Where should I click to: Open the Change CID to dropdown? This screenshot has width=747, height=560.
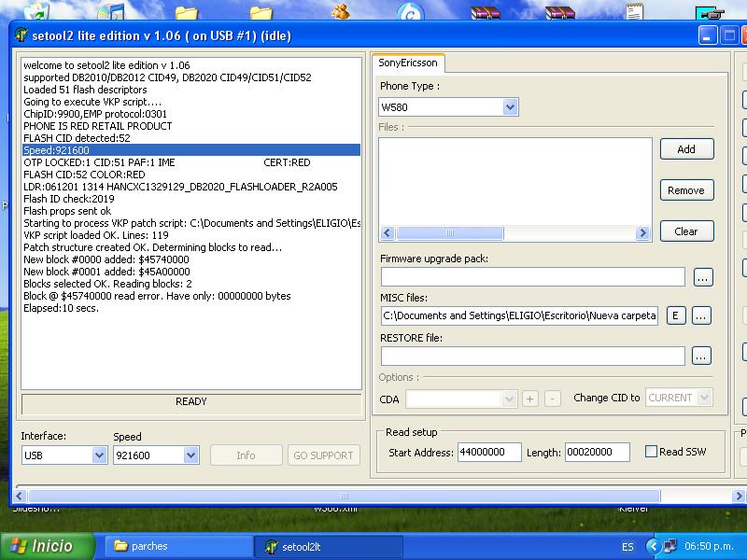pos(705,398)
